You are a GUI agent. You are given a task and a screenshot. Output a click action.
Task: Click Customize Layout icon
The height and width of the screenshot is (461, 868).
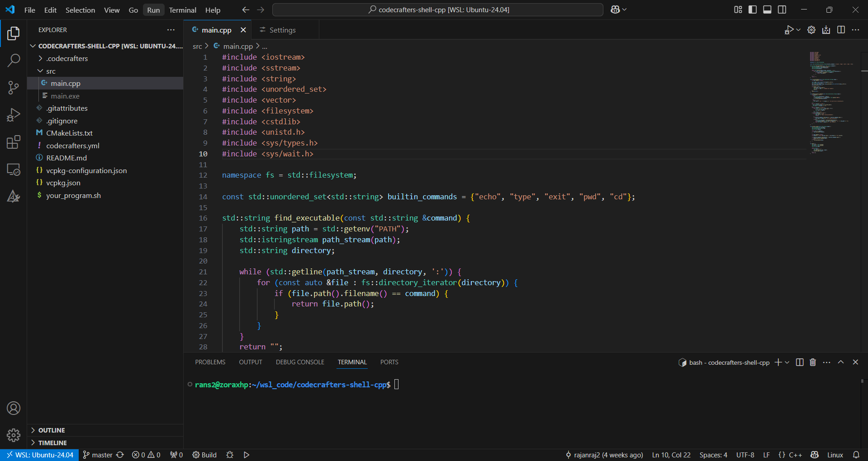738,9
